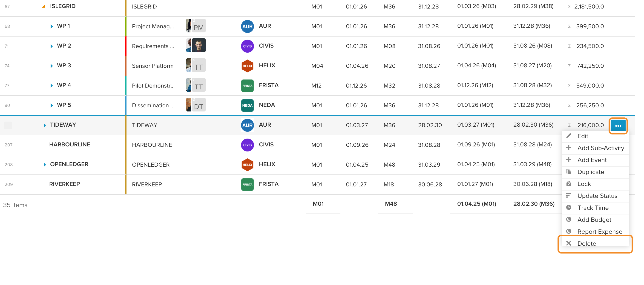Viewport: 644px width, 285px height.
Task: Click the DT assignee avatar on WP 5
Action: coord(198,104)
